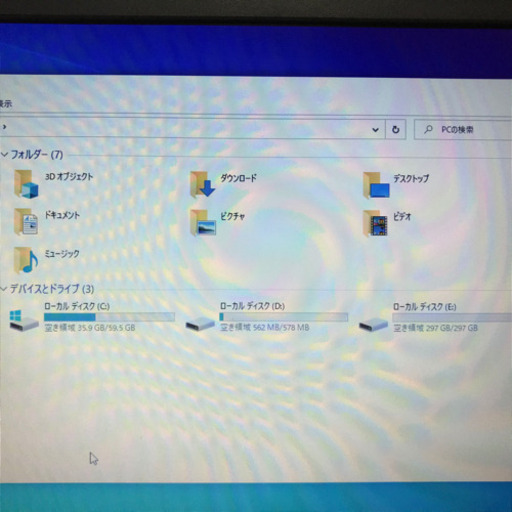
Task: Click the ビデオ label
Action: click(x=402, y=217)
